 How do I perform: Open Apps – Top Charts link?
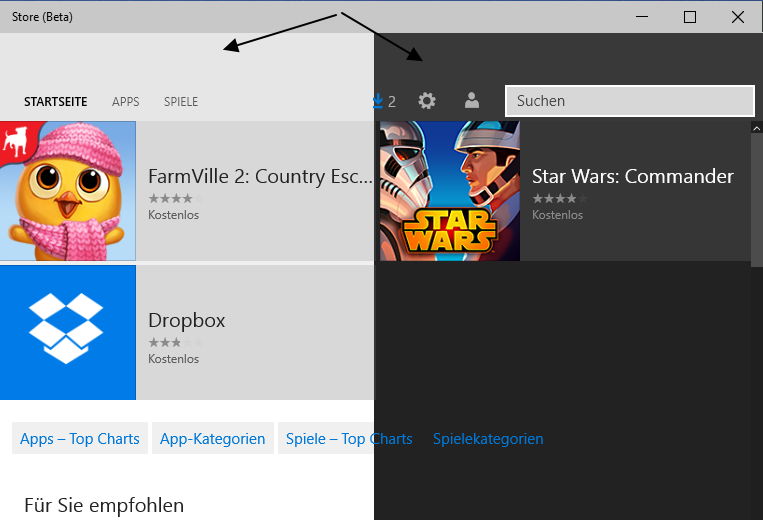click(80, 439)
